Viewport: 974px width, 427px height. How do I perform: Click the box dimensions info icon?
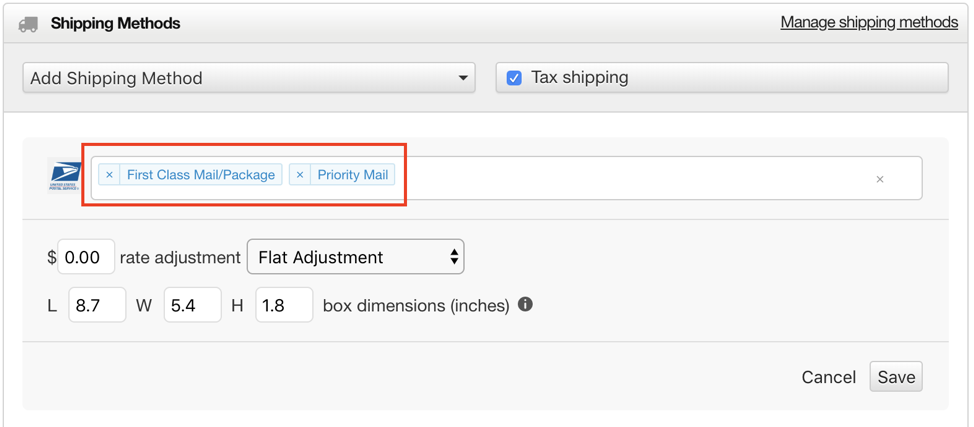pyautogui.click(x=526, y=305)
